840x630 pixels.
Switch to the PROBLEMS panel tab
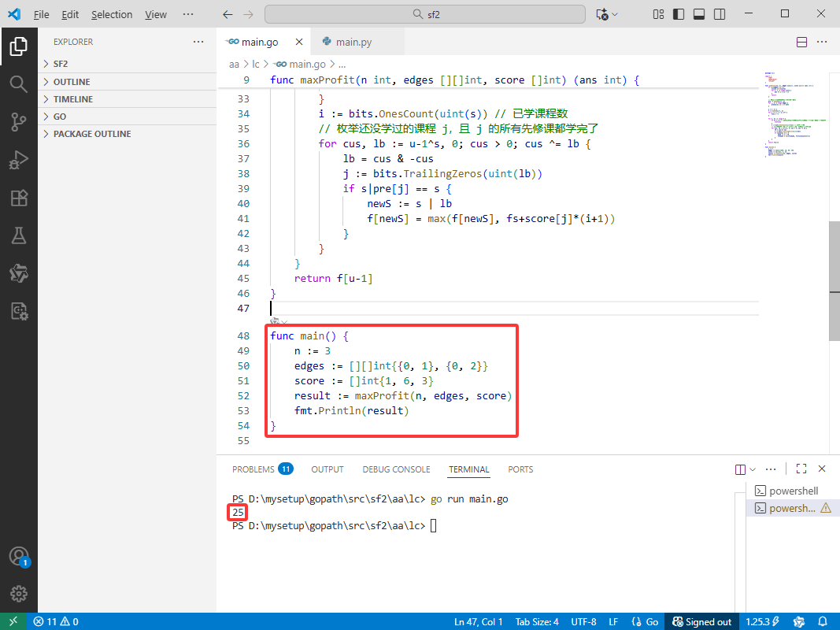262,469
